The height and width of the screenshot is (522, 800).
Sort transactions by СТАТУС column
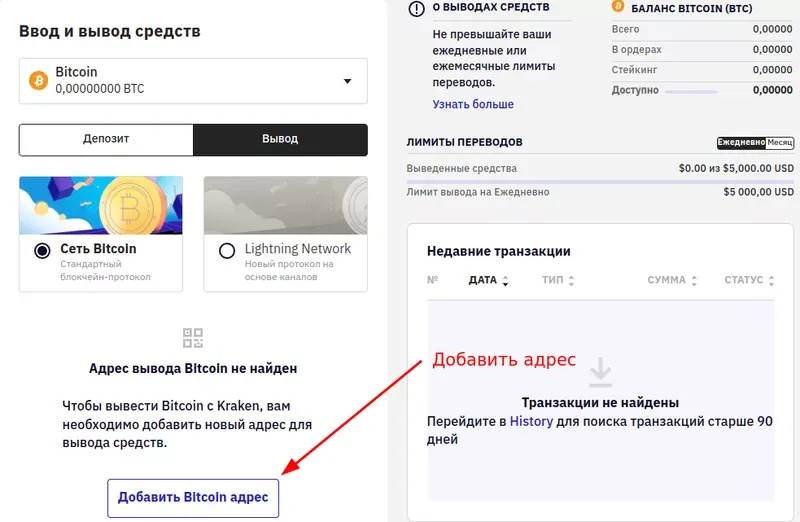[749, 280]
